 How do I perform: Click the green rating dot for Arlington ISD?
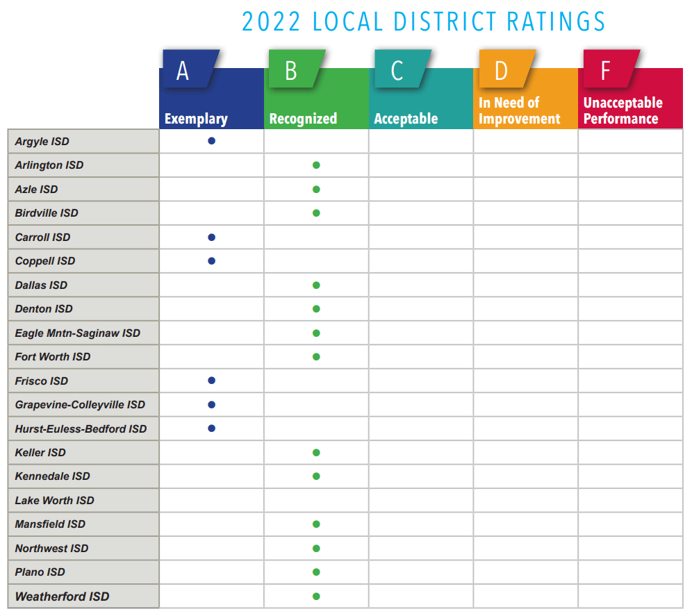coord(316,165)
